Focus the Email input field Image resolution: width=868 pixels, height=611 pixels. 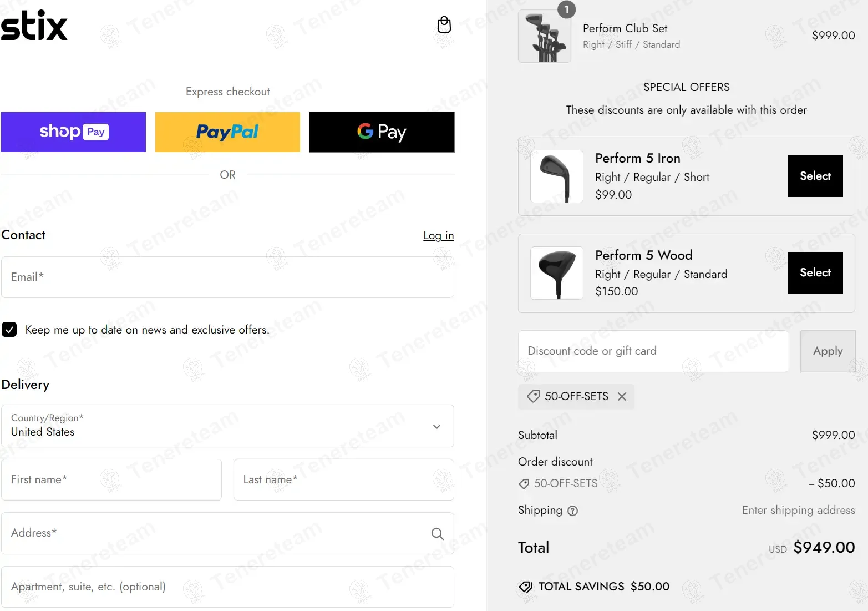pyautogui.click(x=227, y=277)
